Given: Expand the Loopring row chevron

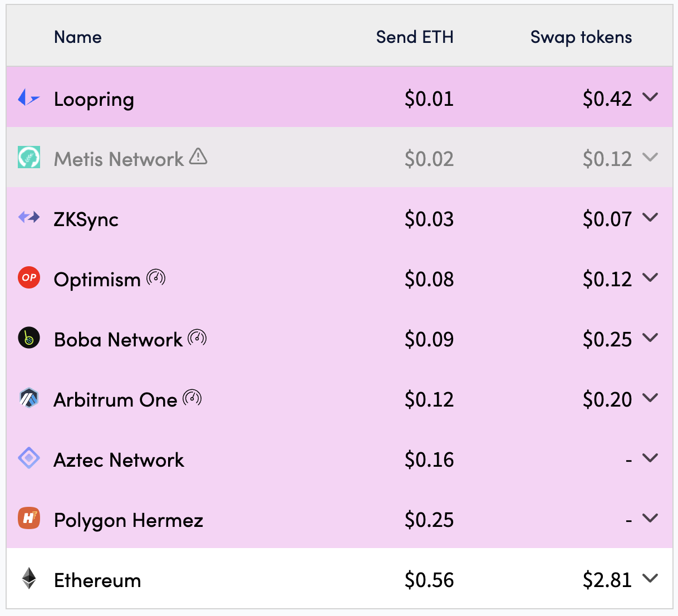Looking at the screenshot, I should pos(651,97).
